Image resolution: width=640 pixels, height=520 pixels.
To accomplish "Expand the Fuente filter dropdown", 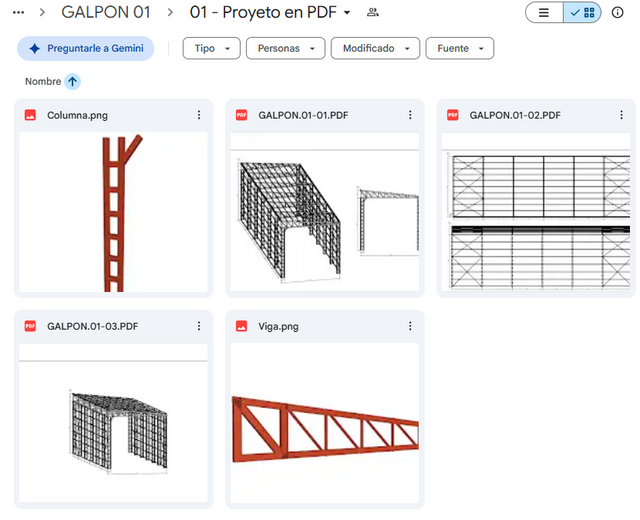I will 460,49.
